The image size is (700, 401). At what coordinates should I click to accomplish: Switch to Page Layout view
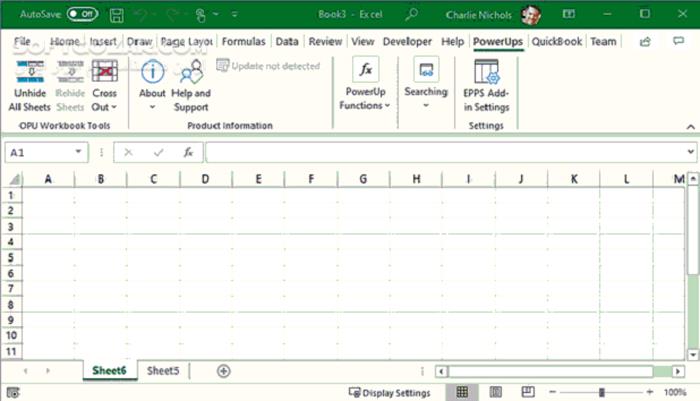495,392
